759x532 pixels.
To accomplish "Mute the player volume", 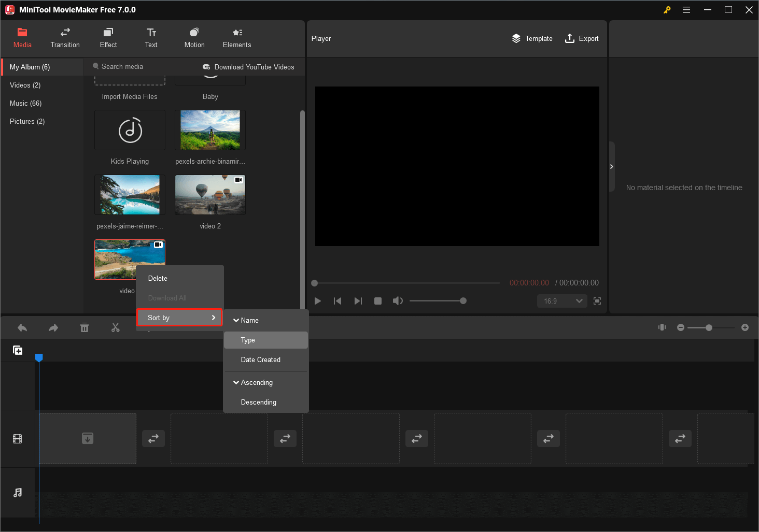I will point(398,301).
